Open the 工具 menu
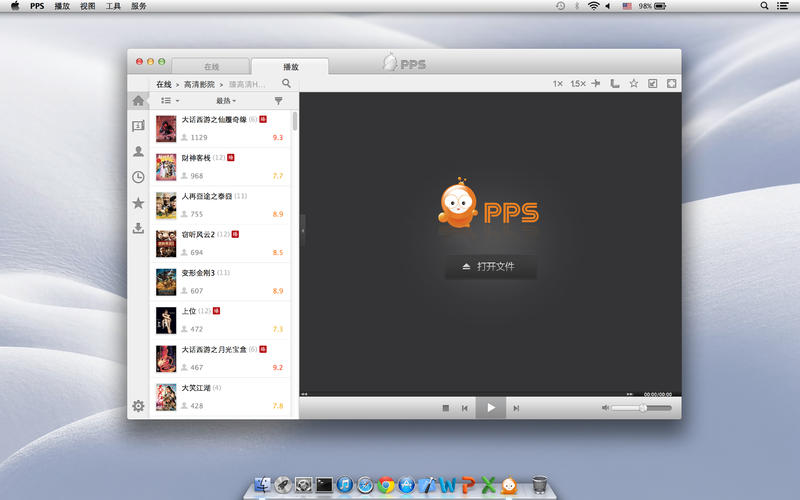Viewport: 800px width, 500px height. [113, 6]
